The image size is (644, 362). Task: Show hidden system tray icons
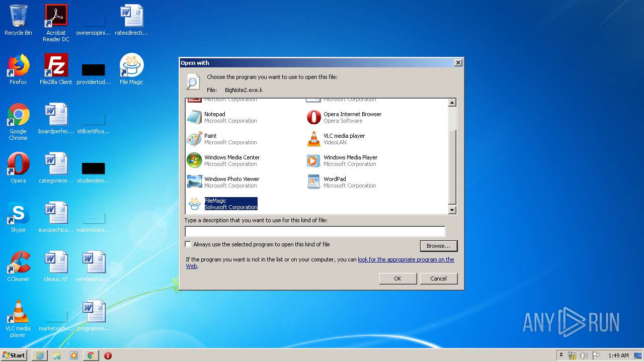tap(561, 355)
